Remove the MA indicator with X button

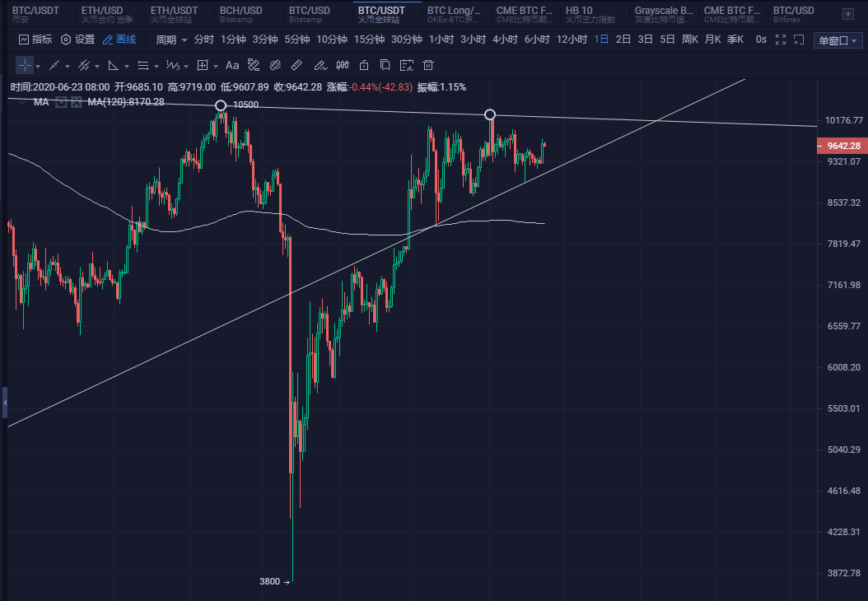pyautogui.click(x=75, y=102)
